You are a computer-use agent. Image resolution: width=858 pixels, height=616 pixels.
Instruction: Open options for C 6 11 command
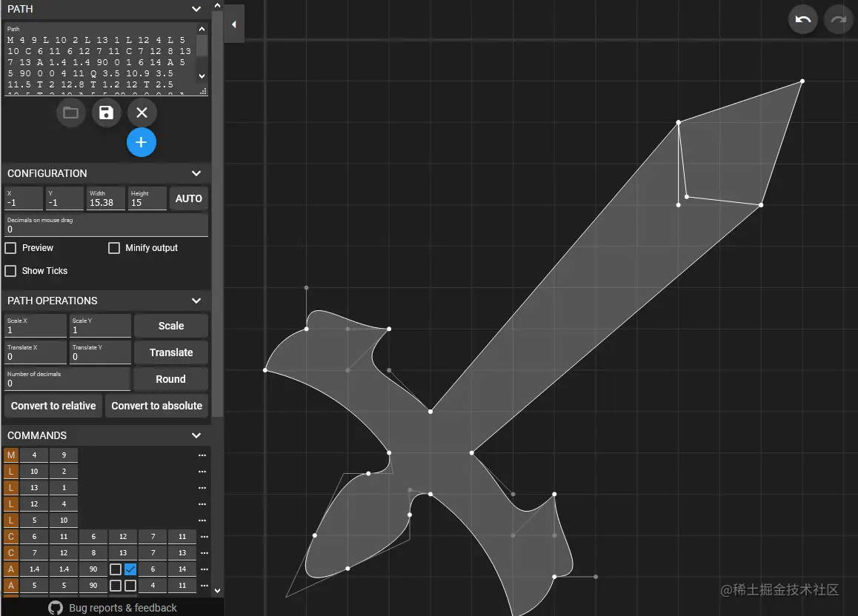coord(204,537)
